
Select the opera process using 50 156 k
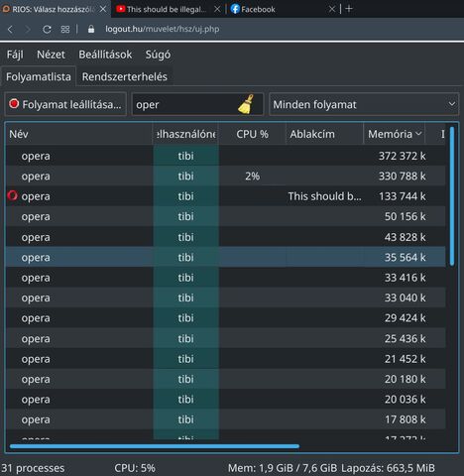pos(225,216)
